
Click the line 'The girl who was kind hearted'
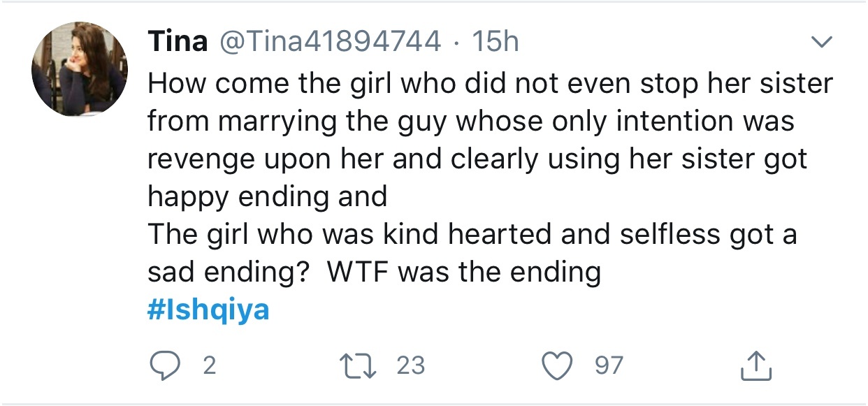[472, 235]
